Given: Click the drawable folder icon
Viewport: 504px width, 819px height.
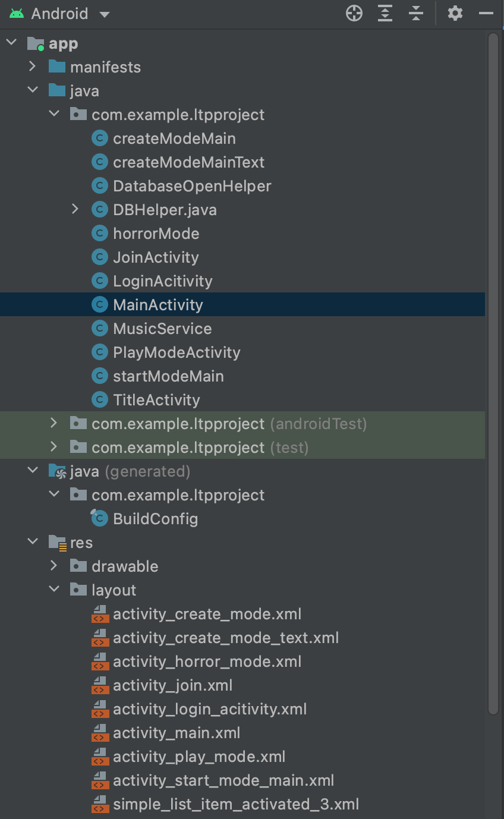Looking at the screenshot, I should tap(78, 566).
